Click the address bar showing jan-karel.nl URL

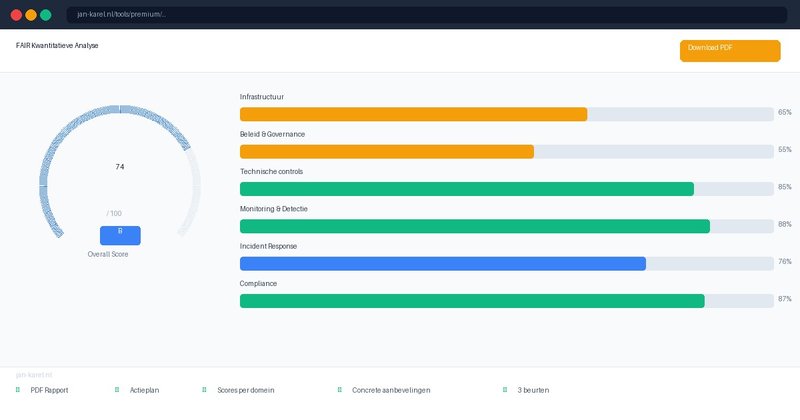click(x=400, y=15)
